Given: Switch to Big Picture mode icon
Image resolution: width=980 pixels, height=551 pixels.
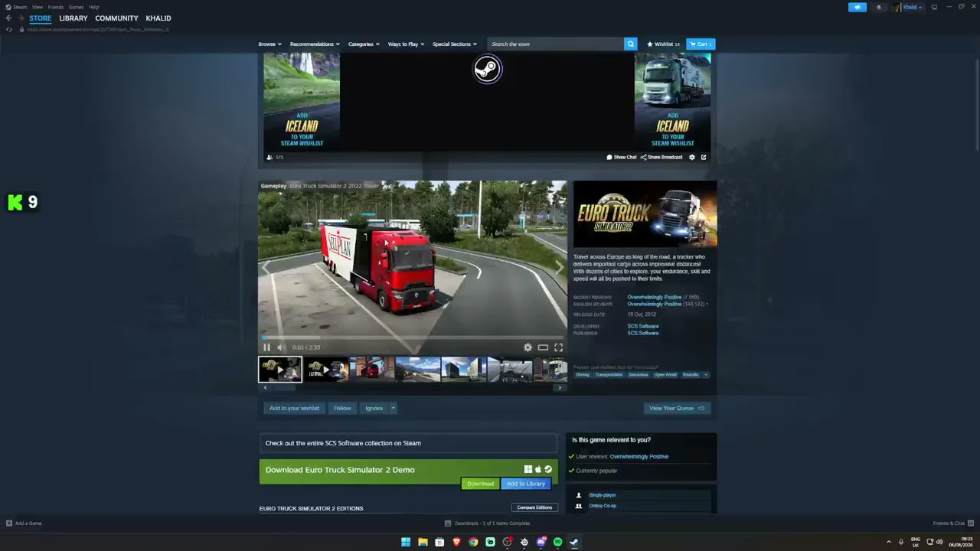Looking at the screenshot, I should click(x=934, y=7).
